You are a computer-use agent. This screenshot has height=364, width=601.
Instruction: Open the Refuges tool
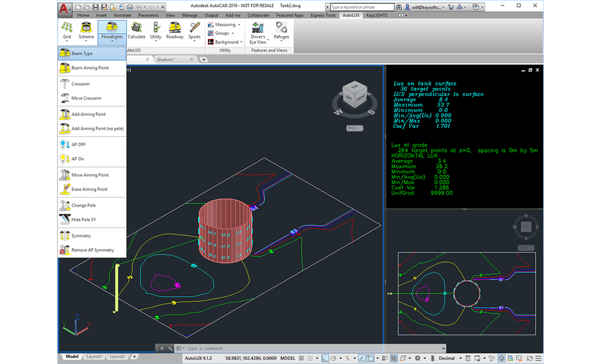[281, 31]
